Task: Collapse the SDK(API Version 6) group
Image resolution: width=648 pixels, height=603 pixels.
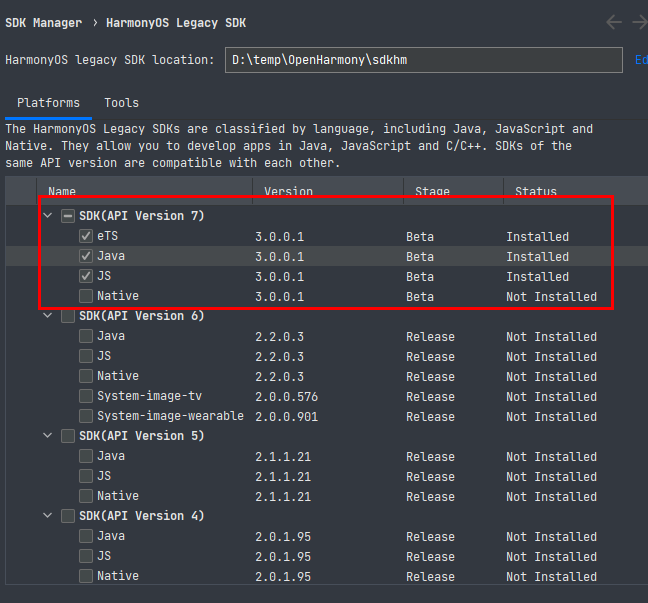Action: click(x=48, y=316)
